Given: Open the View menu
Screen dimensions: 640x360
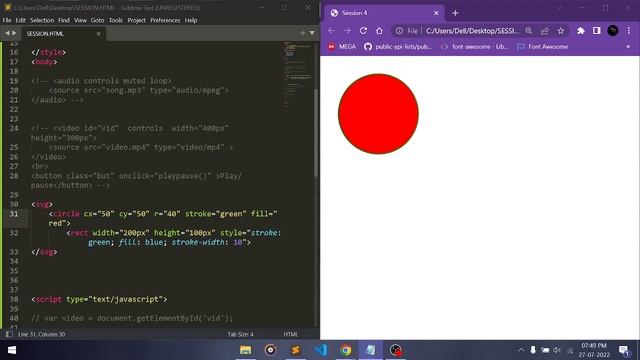Looking at the screenshot, I should coord(80,20).
